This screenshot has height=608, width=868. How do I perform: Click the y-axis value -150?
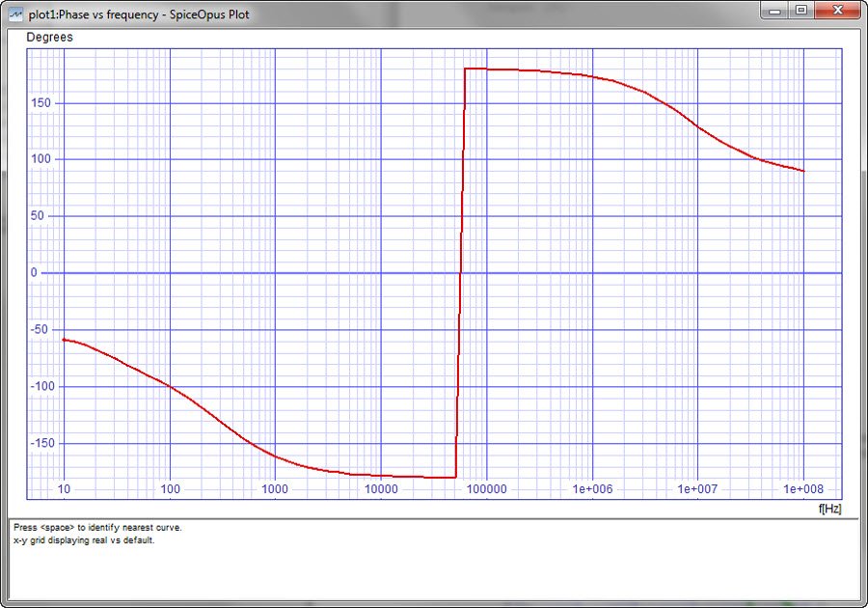[42, 443]
